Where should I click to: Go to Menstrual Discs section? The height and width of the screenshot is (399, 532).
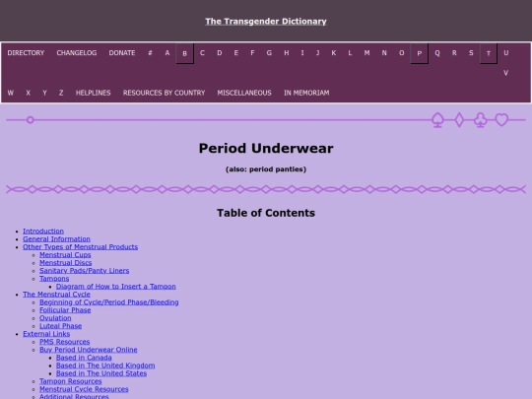coord(65,263)
